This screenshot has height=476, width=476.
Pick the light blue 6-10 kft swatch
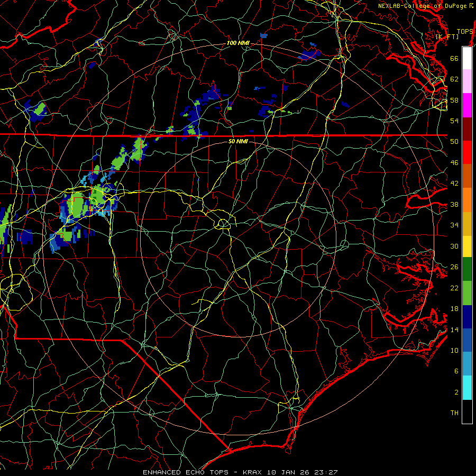click(467, 364)
